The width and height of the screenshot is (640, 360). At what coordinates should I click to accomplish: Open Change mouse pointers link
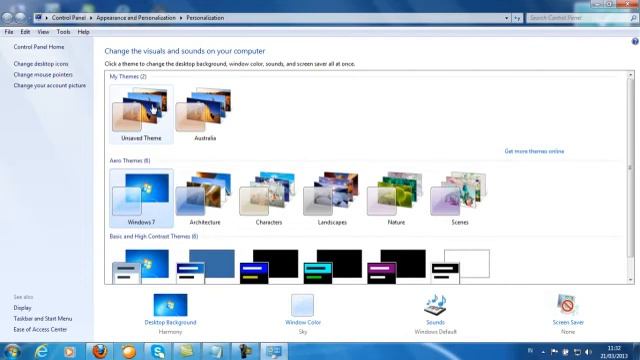[x=43, y=75]
